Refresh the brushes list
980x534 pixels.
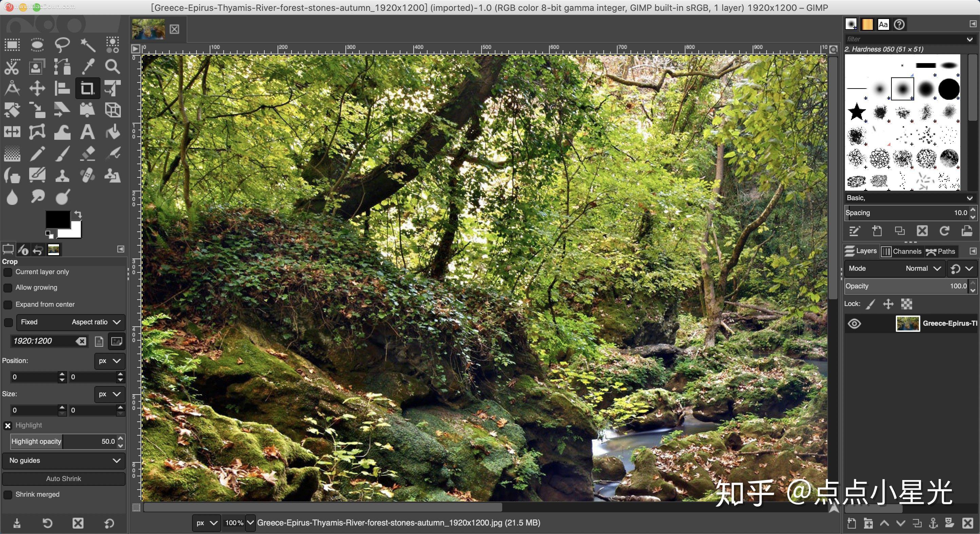944,231
